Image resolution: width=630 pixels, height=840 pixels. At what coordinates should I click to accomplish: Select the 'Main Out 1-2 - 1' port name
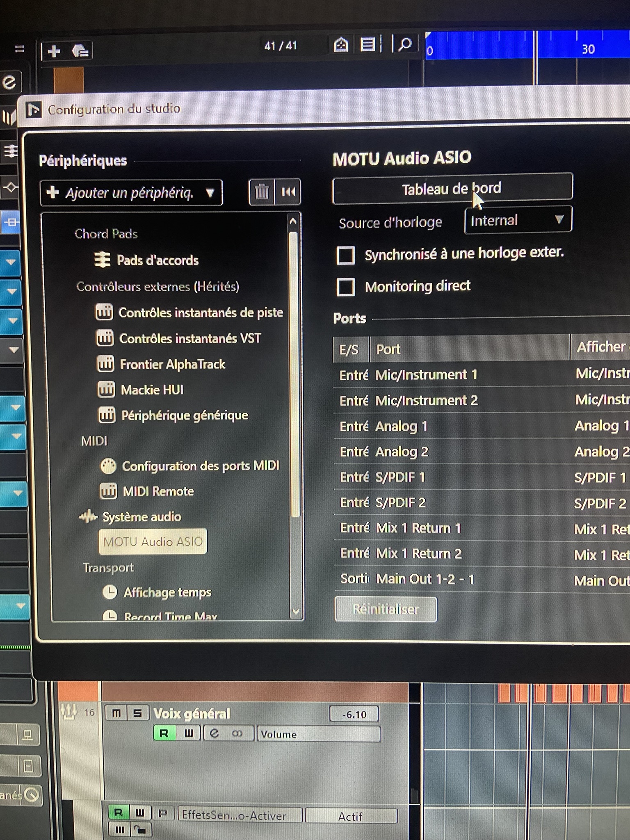click(x=425, y=579)
